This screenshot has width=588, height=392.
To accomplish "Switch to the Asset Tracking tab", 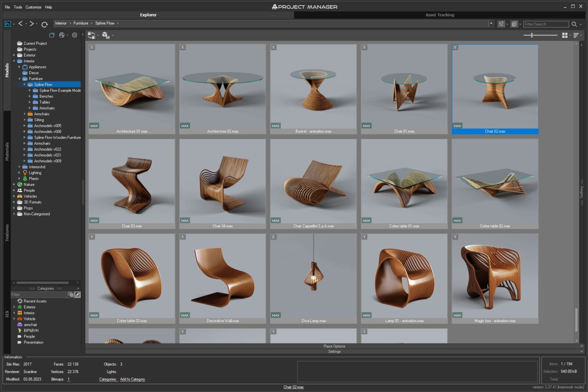I will pyautogui.click(x=440, y=15).
